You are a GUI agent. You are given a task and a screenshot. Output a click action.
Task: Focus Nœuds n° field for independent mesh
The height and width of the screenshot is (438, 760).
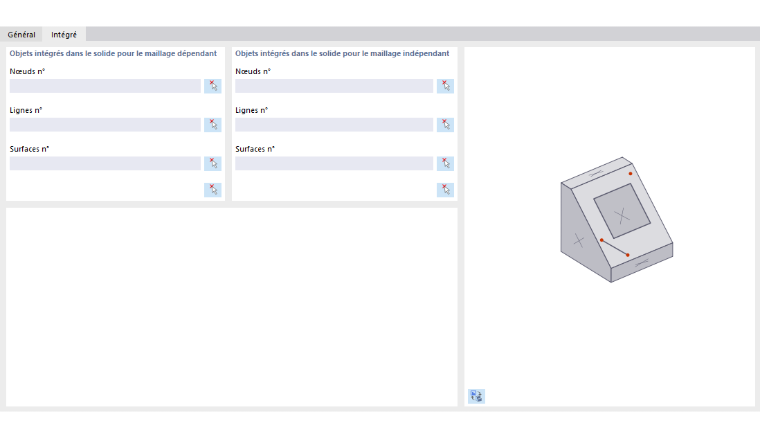click(x=334, y=86)
